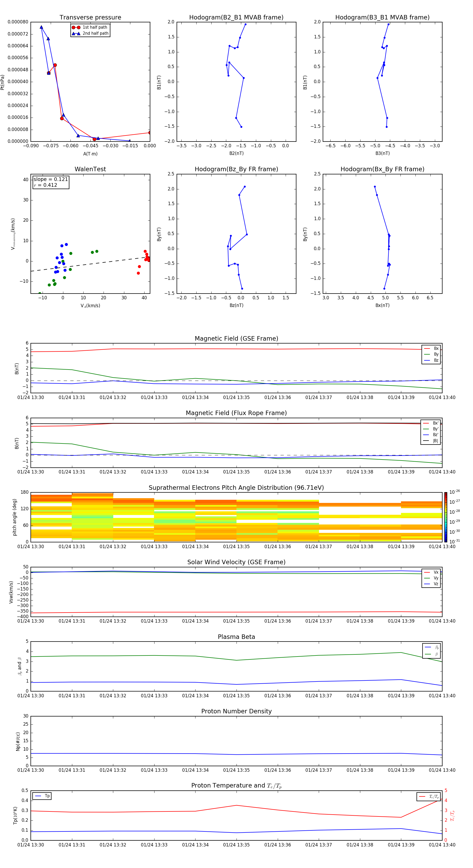Click the Vz legend entry
Image resolution: width=473 pixels, height=868 pixels.
[431, 584]
